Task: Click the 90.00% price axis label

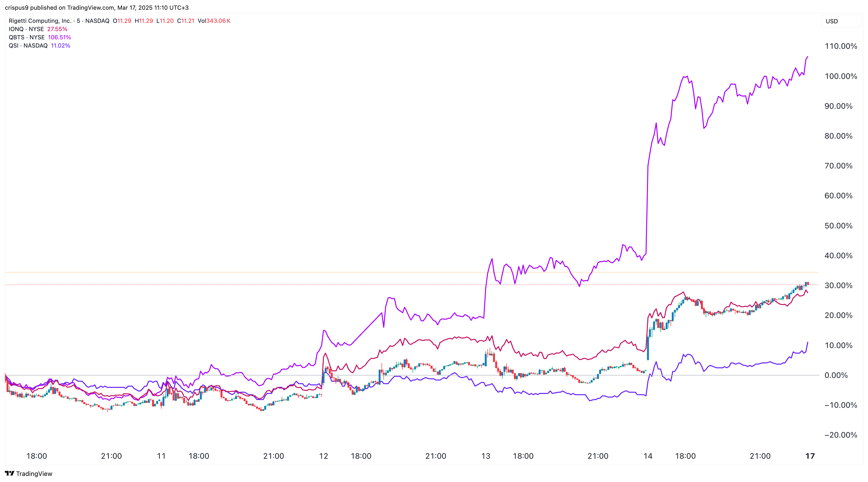Action: pos(838,107)
